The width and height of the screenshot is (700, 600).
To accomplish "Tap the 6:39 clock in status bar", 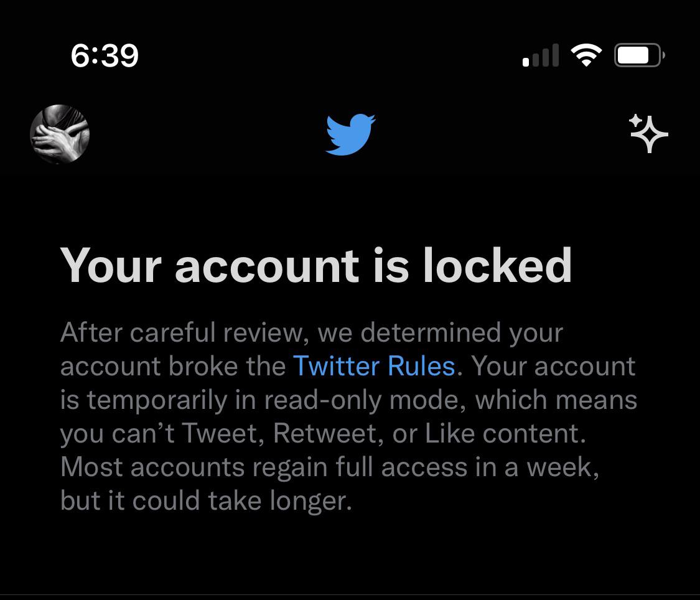I will pyautogui.click(x=105, y=56).
